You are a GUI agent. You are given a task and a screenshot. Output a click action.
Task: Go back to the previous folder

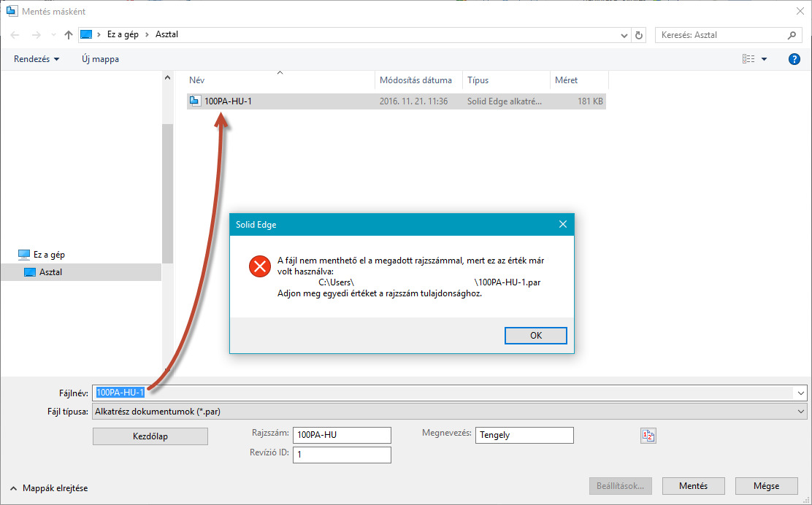pyautogui.click(x=15, y=35)
